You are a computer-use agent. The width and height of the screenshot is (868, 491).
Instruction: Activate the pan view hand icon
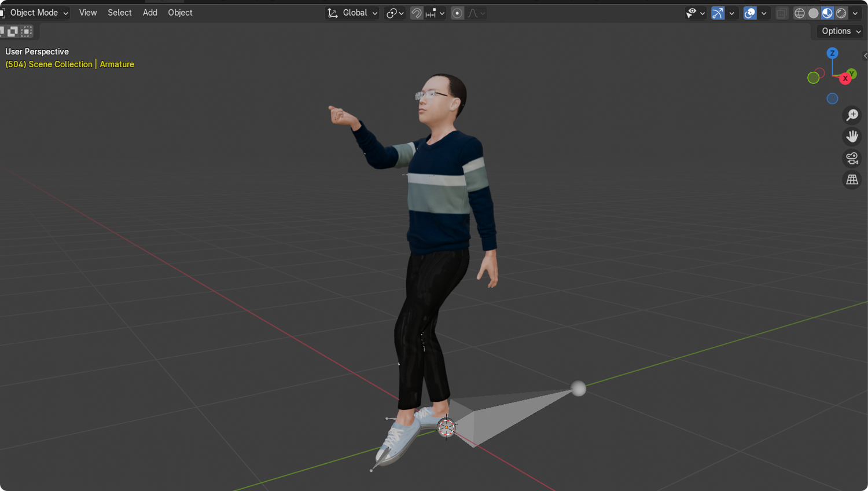click(852, 137)
